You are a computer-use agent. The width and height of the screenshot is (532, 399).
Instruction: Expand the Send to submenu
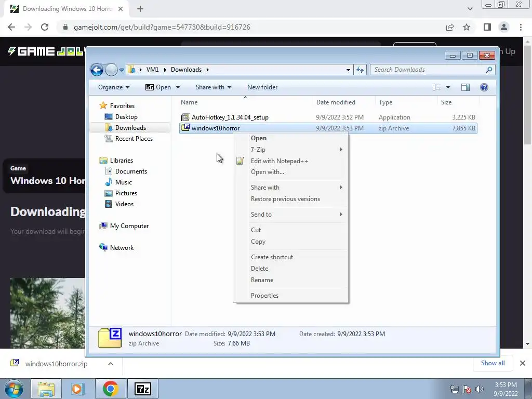(291, 215)
